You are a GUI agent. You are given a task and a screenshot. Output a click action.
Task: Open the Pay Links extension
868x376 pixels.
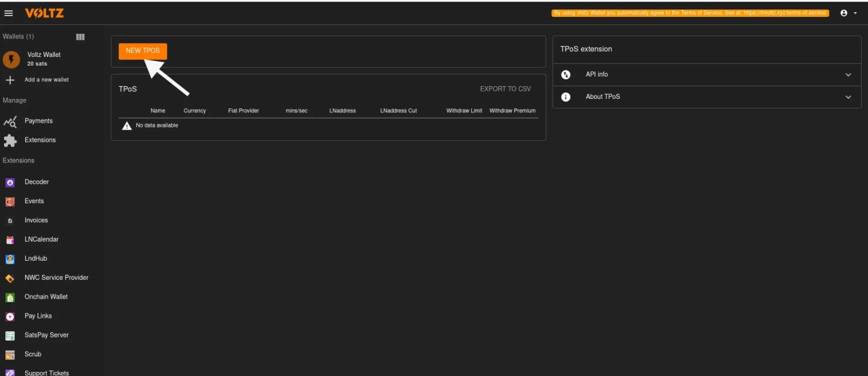(x=38, y=316)
